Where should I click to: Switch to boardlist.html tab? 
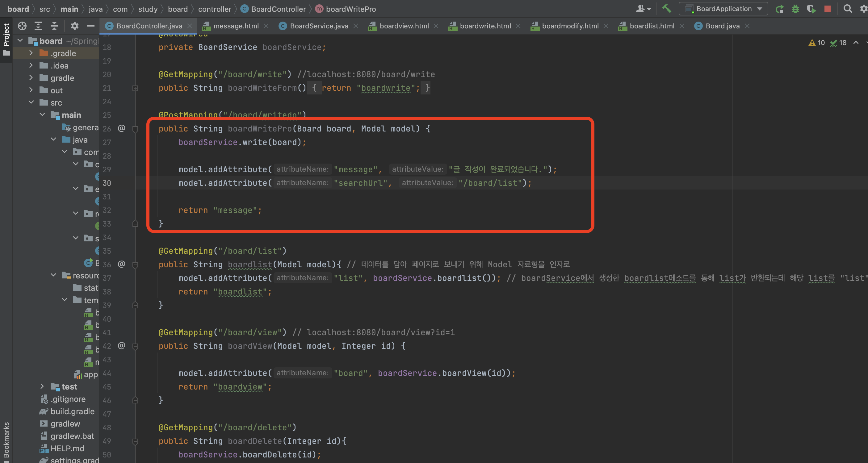point(651,26)
